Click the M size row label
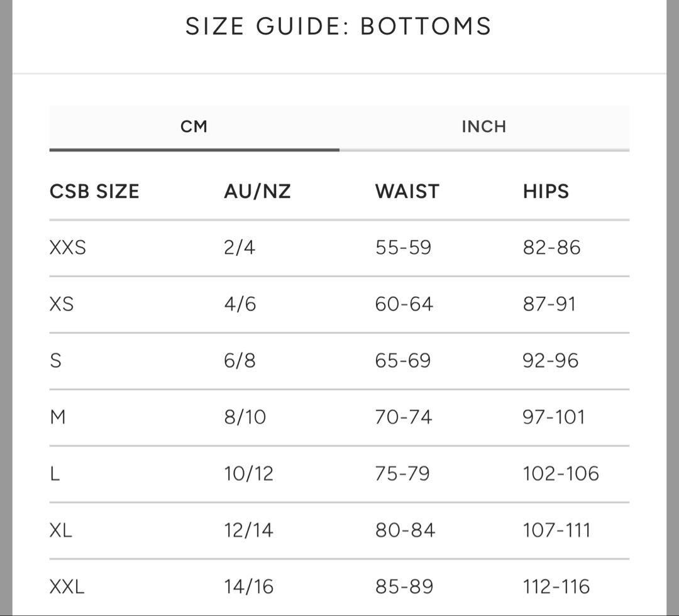The width and height of the screenshot is (679, 616). tap(57, 417)
